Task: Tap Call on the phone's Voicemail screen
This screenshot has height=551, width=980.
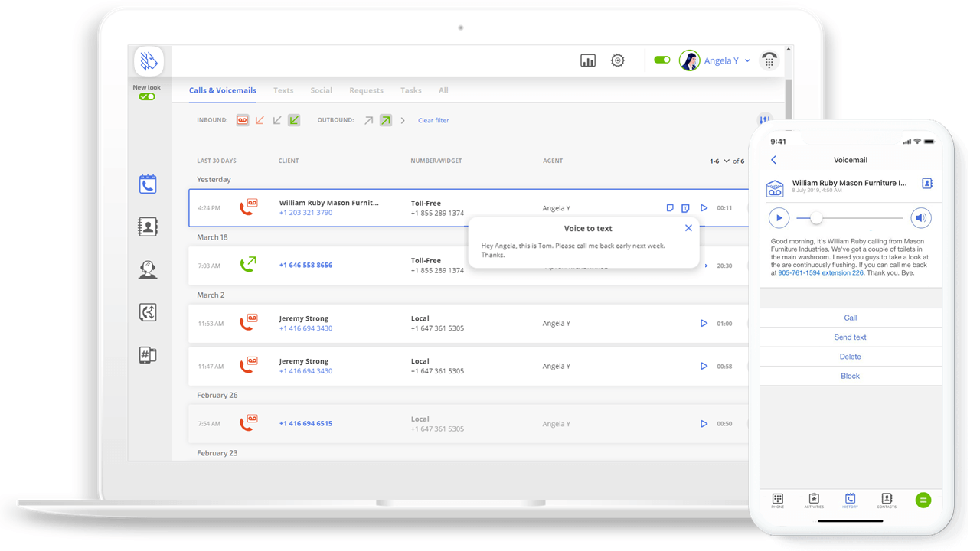Action: click(851, 318)
